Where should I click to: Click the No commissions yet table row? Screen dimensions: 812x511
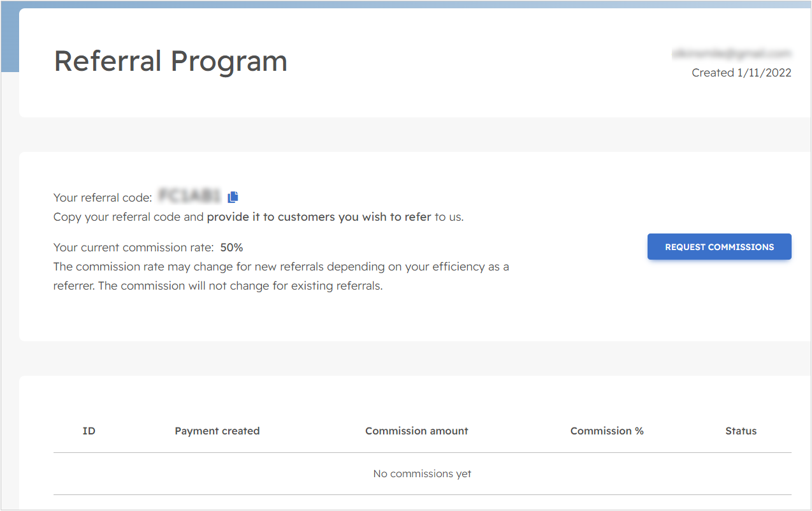[x=422, y=473]
